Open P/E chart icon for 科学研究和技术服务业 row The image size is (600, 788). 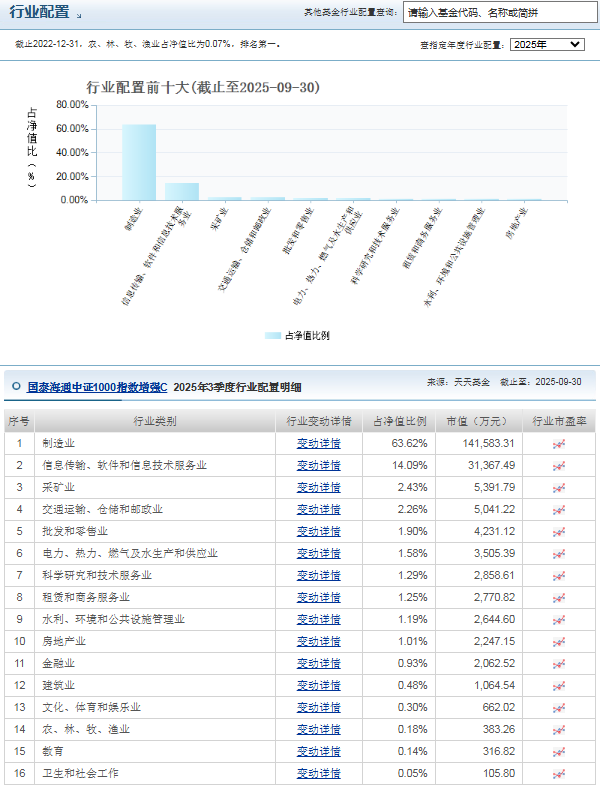559,576
